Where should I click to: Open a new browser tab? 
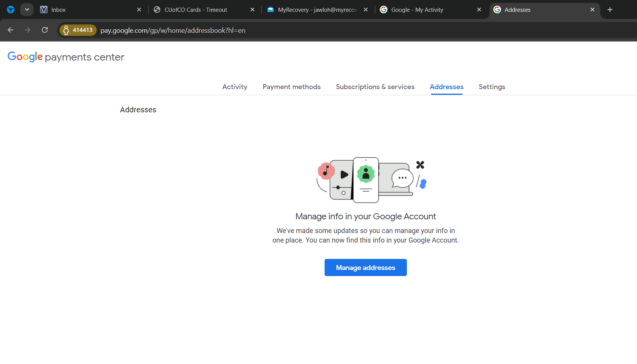pyautogui.click(x=610, y=10)
